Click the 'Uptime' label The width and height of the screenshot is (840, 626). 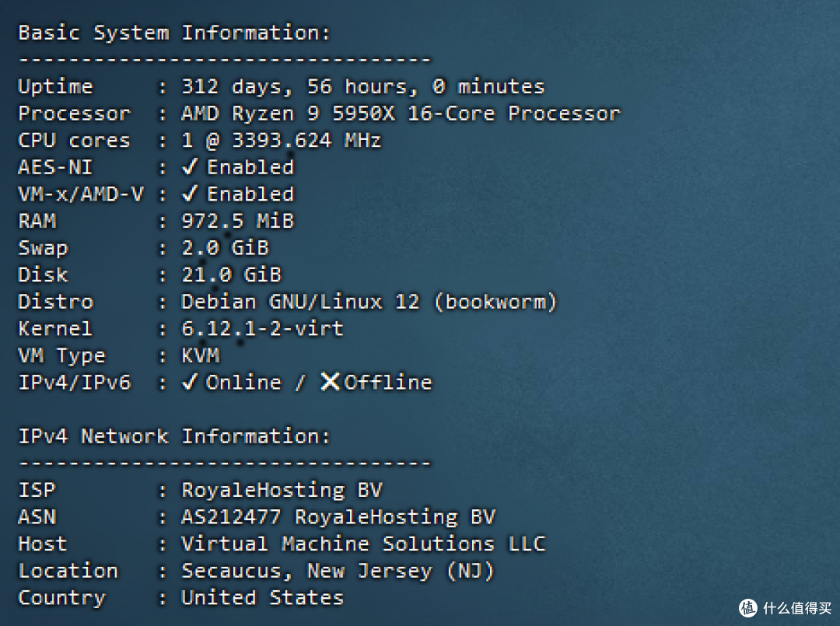[56, 87]
